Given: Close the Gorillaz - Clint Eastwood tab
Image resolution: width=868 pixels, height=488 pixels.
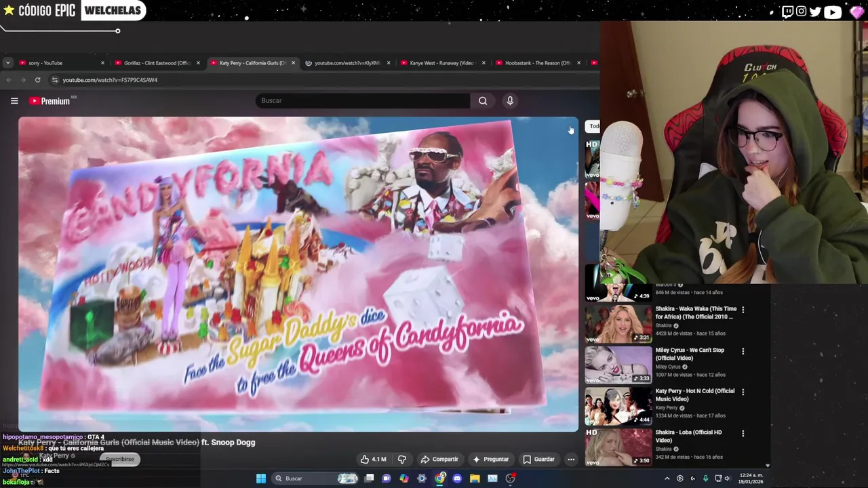Looking at the screenshot, I should tap(198, 63).
